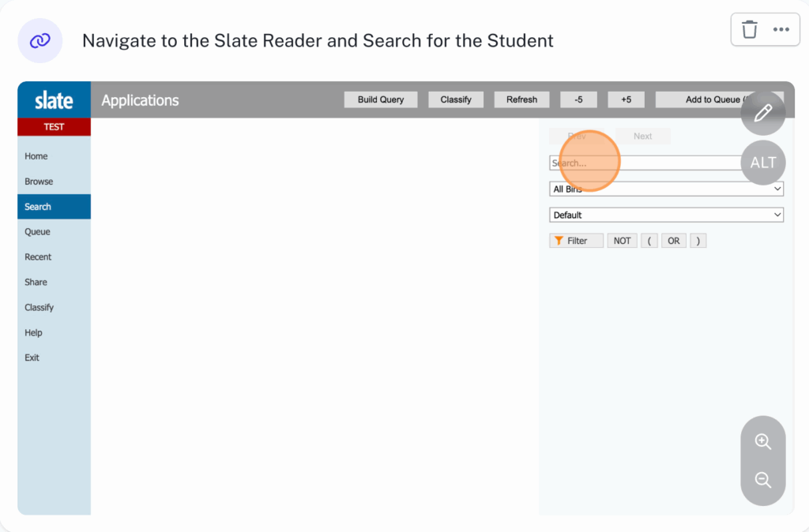Click the Build Query button

pos(381,99)
